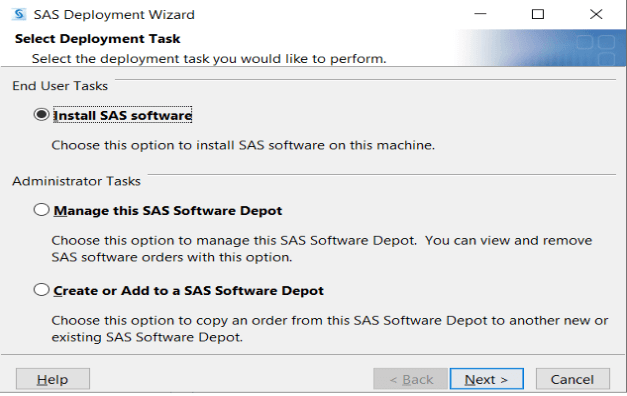
Task: Click the Create or Add to a SAS Software Depot label
Action: click(x=188, y=290)
